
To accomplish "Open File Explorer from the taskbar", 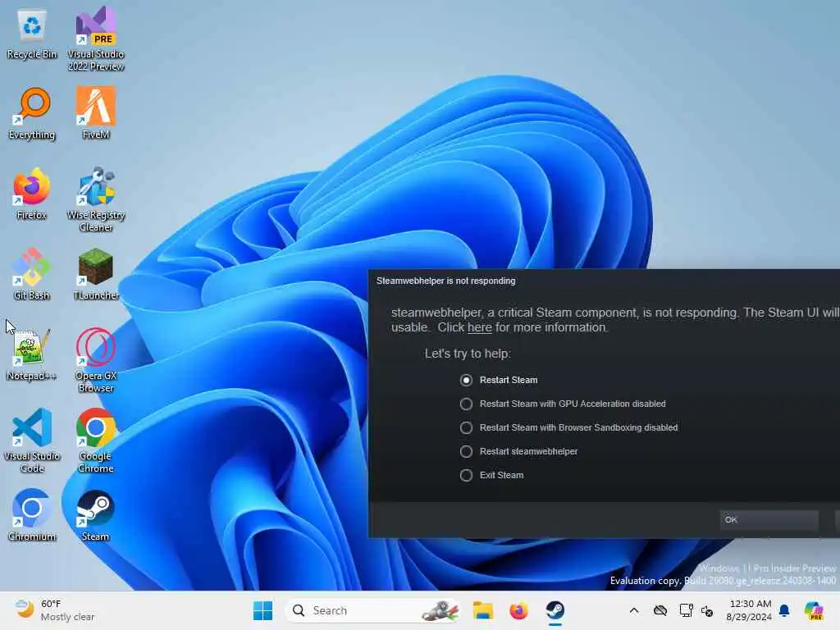I will [482, 610].
